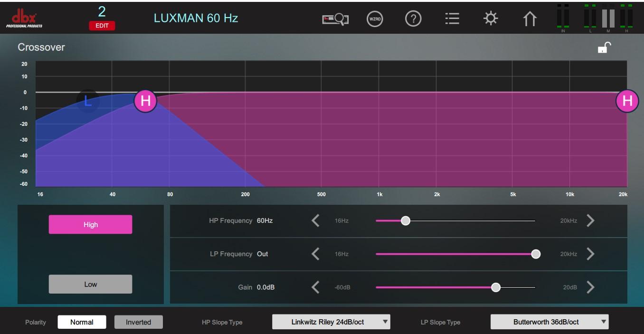Image resolution: width=644 pixels, height=334 pixels.
Task: Open the help question mark icon
Action: pyautogui.click(x=413, y=19)
